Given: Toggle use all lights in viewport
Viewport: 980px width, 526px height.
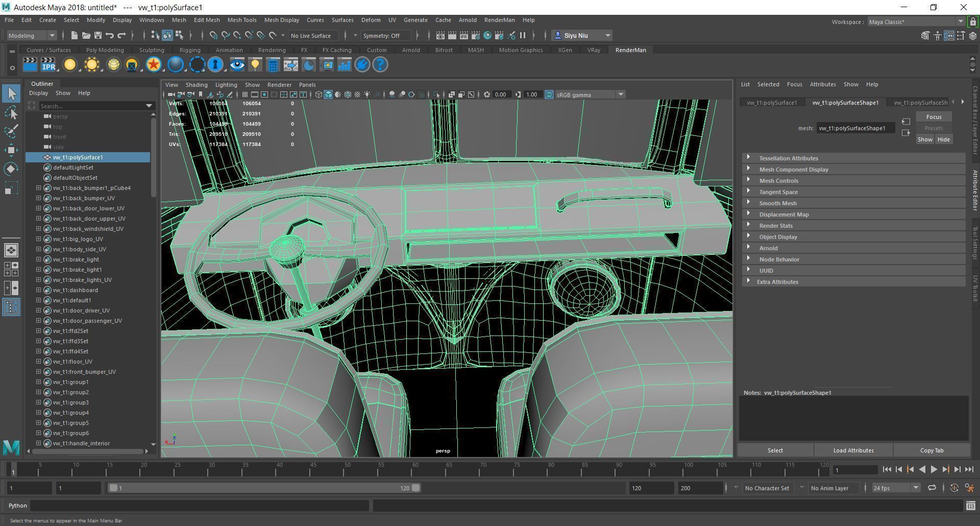Looking at the screenshot, I should tap(367, 94).
